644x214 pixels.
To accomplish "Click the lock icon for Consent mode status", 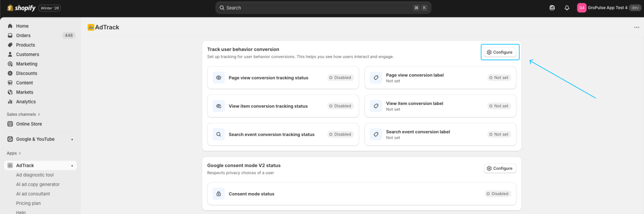I will (219, 194).
